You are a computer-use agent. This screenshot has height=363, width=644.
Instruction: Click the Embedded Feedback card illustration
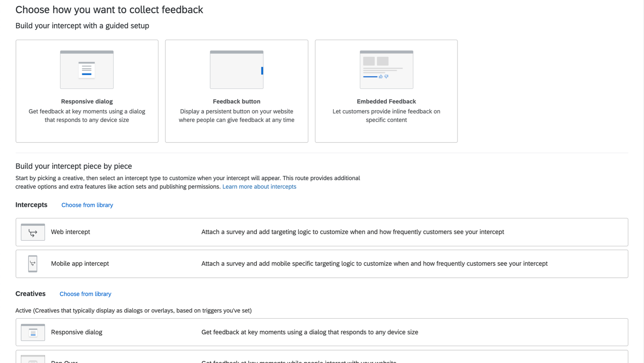386,70
